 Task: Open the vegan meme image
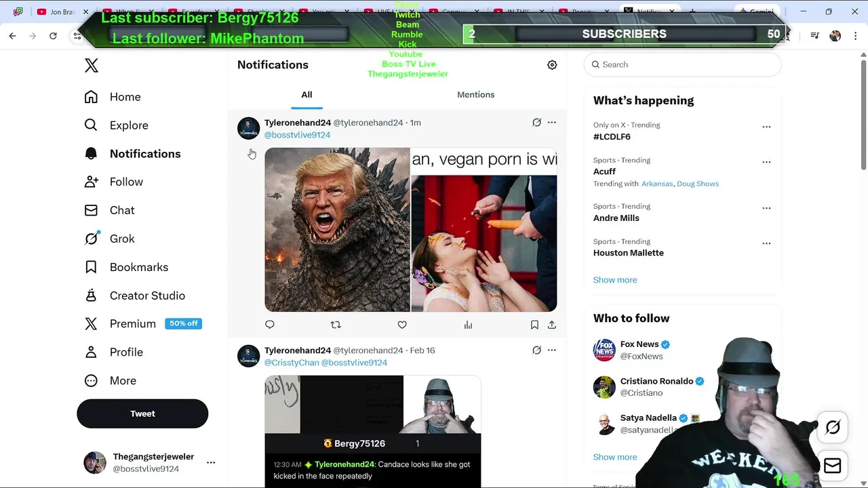pos(484,230)
